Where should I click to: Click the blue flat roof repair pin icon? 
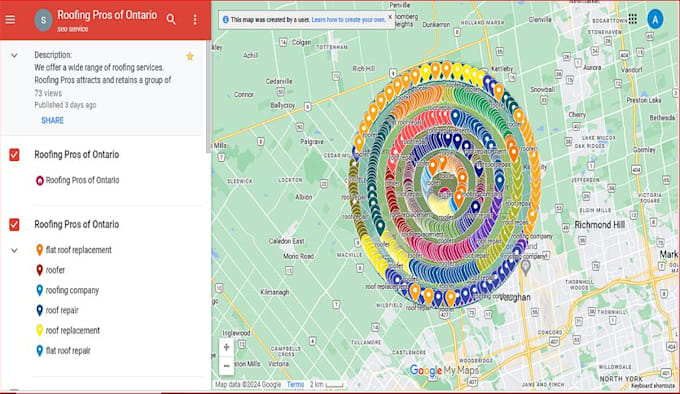(39, 350)
